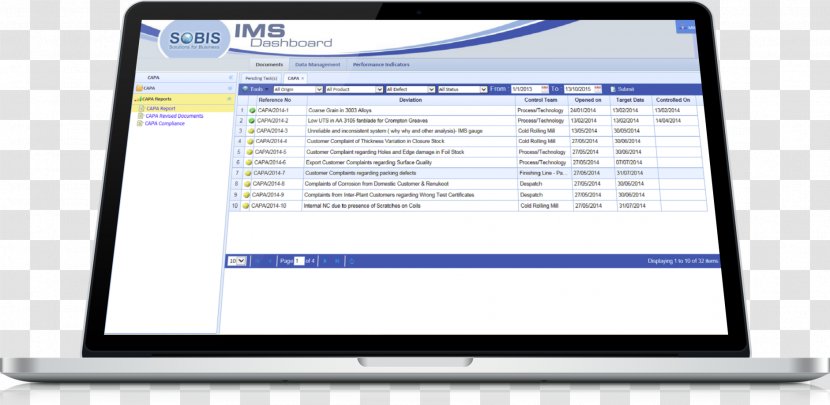Select the CAPA grid tab

click(x=293, y=78)
